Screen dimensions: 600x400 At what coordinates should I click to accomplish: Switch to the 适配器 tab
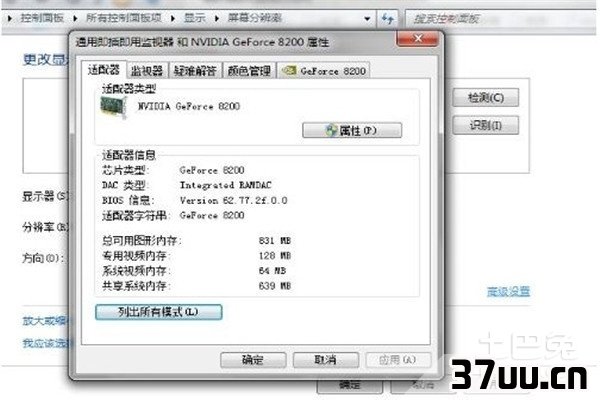click(x=104, y=70)
